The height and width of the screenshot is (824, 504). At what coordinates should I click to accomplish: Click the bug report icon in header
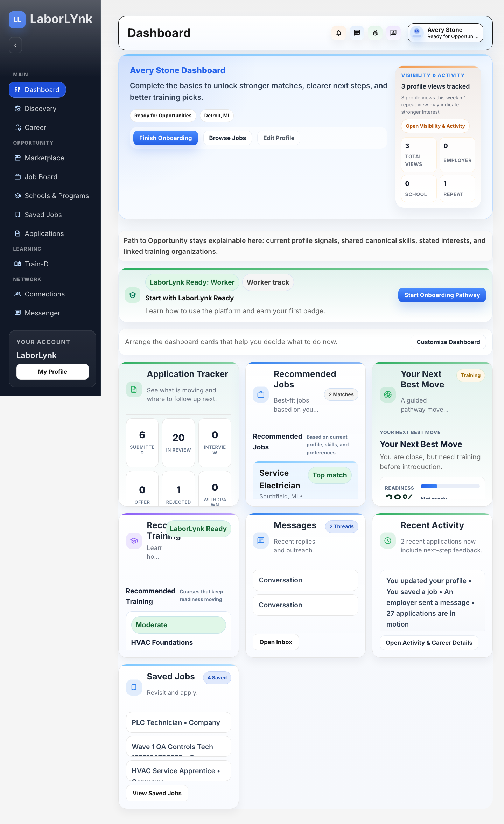375,33
